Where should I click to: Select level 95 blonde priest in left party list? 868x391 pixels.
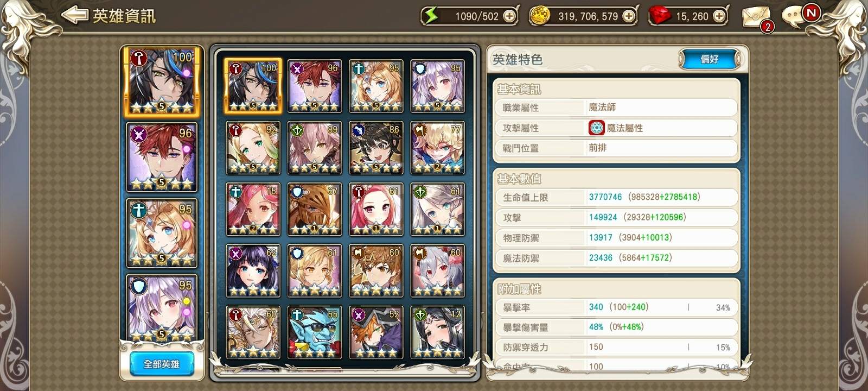point(162,234)
